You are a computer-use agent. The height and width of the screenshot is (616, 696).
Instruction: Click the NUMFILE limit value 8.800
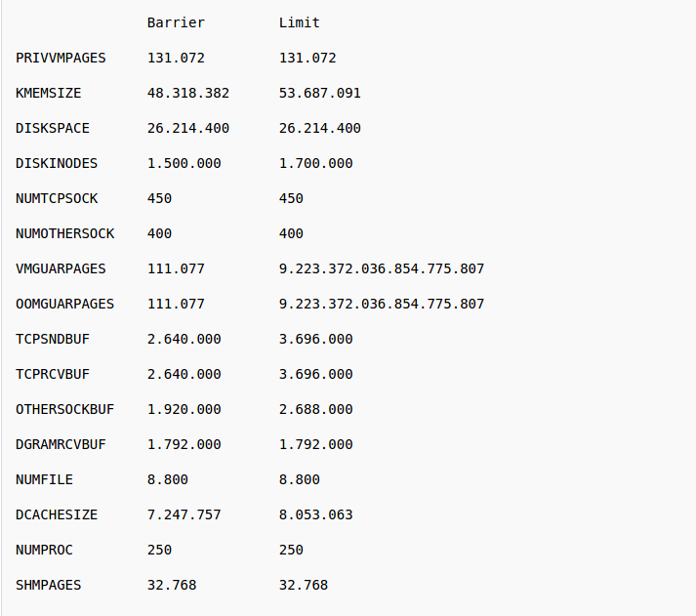(299, 479)
